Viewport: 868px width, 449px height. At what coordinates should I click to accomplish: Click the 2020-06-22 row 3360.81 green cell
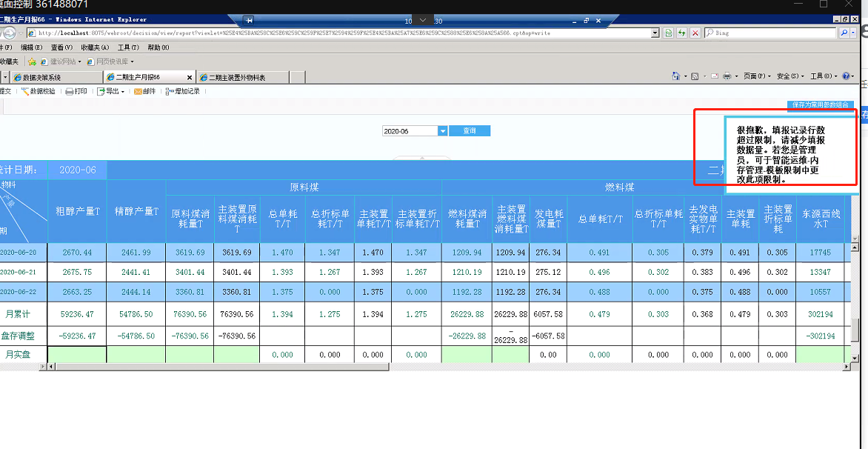[190, 292]
